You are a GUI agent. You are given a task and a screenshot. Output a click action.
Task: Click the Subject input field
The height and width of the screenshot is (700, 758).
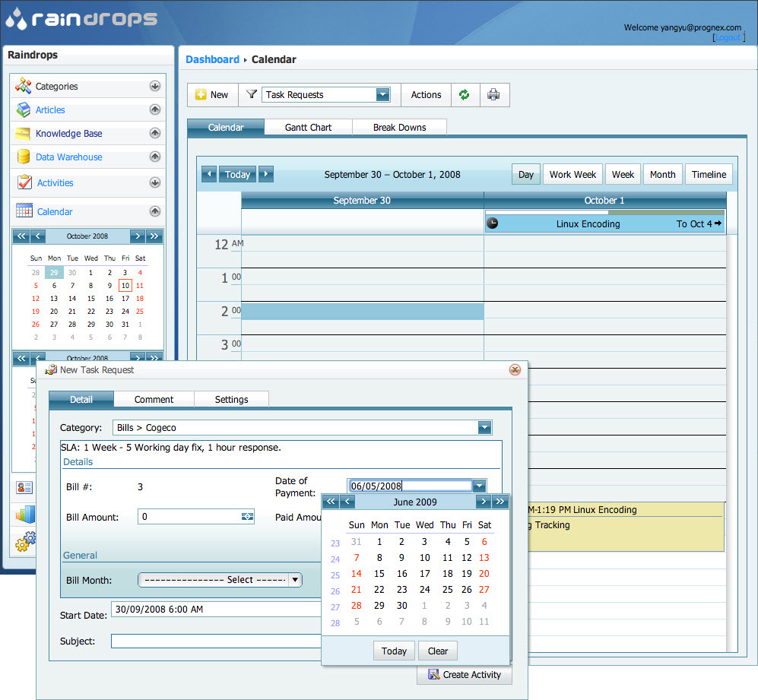coord(217,641)
